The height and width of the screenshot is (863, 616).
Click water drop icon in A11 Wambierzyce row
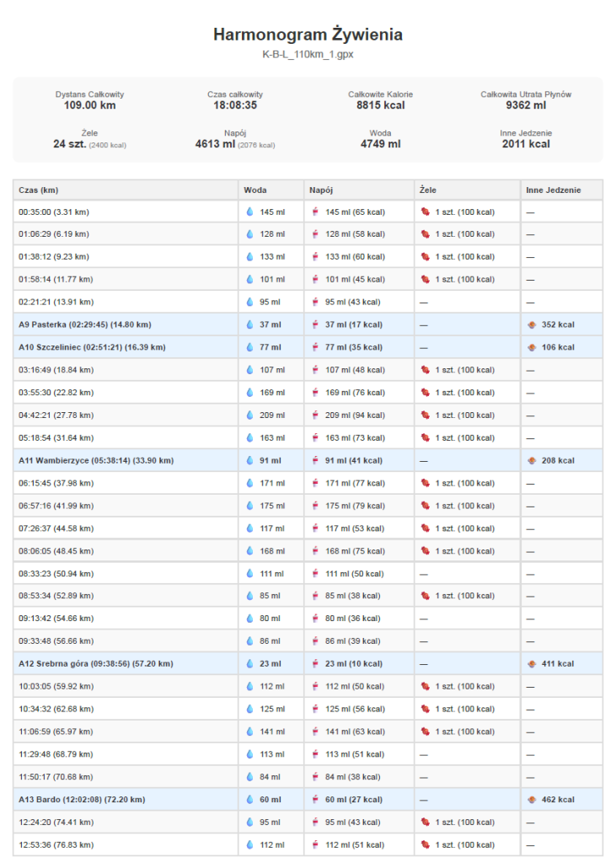[250, 460]
